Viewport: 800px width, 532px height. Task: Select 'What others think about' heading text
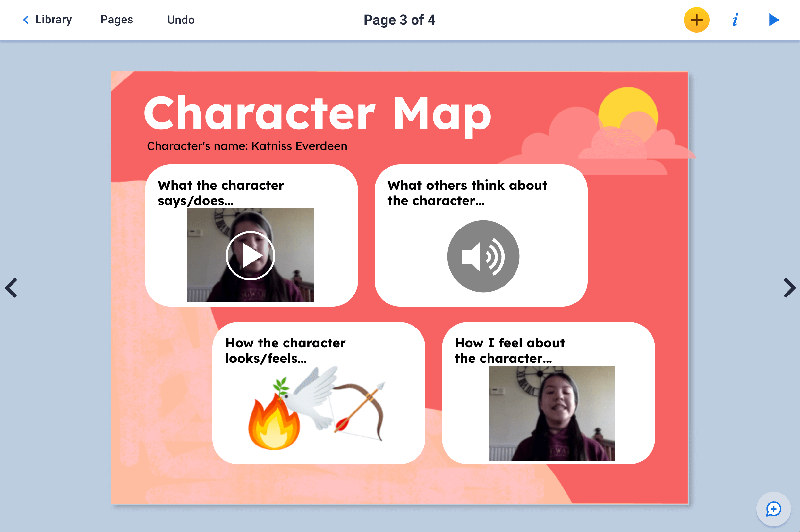[x=467, y=193]
